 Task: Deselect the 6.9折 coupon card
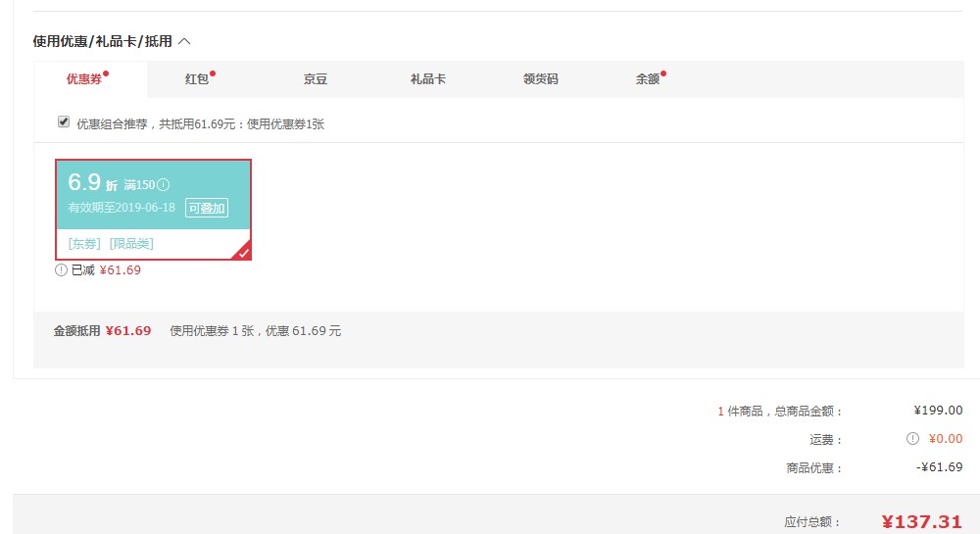tap(153, 210)
